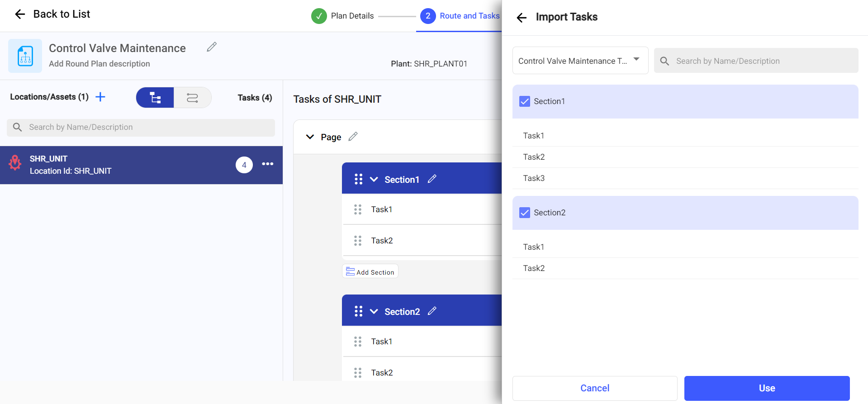This screenshot has width=868, height=404.
Task: Click the drag handle beside Task1 in Section1
Action: (x=358, y=209)
